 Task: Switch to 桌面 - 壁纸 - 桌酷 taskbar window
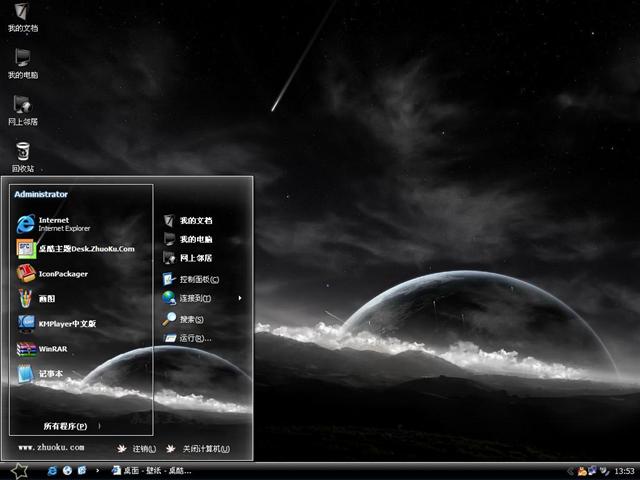[151, 471]
